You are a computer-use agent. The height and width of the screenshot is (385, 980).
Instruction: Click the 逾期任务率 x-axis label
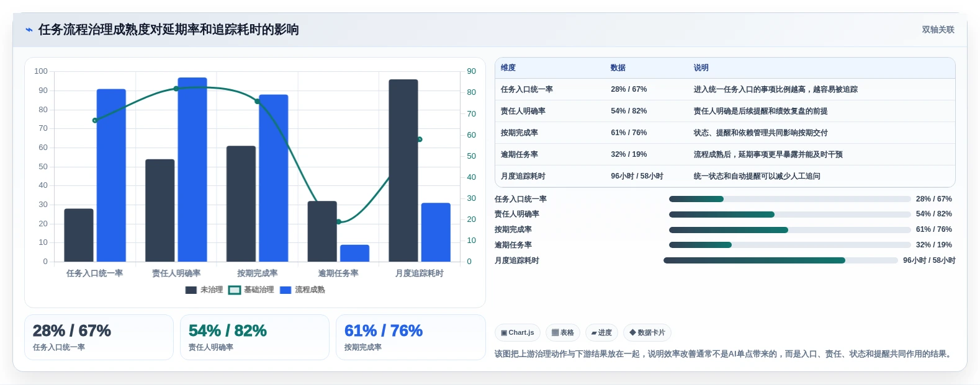[338, 273]
